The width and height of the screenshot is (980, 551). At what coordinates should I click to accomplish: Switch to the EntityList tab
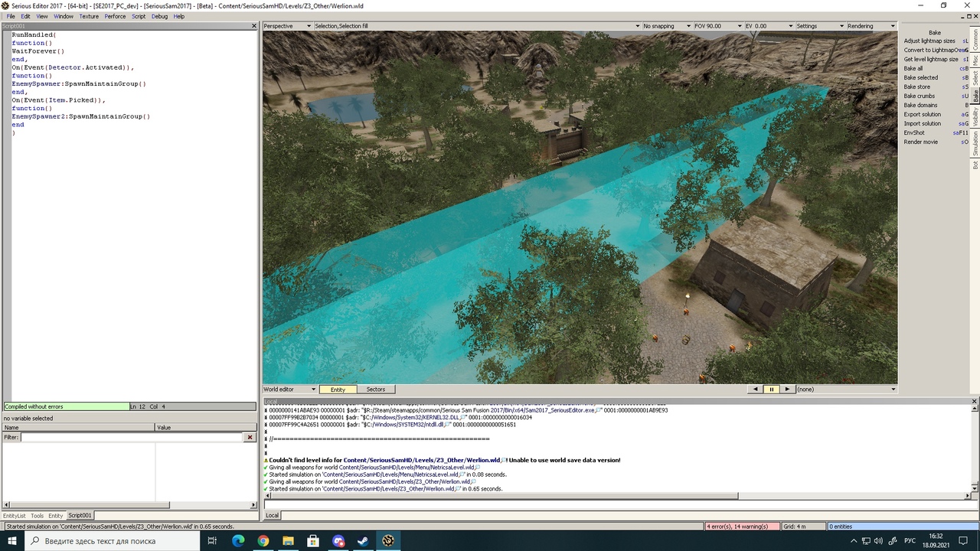15,516
